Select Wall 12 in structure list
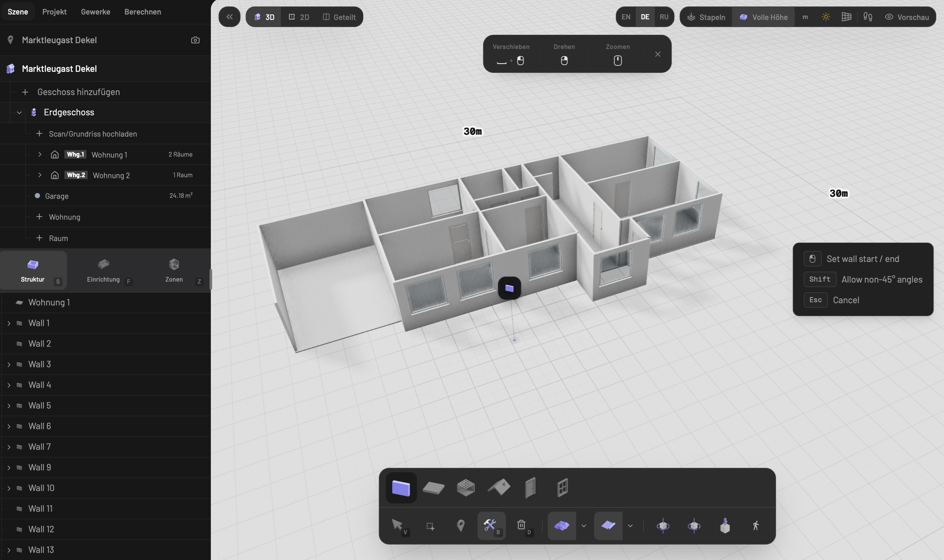 (106, 529)
